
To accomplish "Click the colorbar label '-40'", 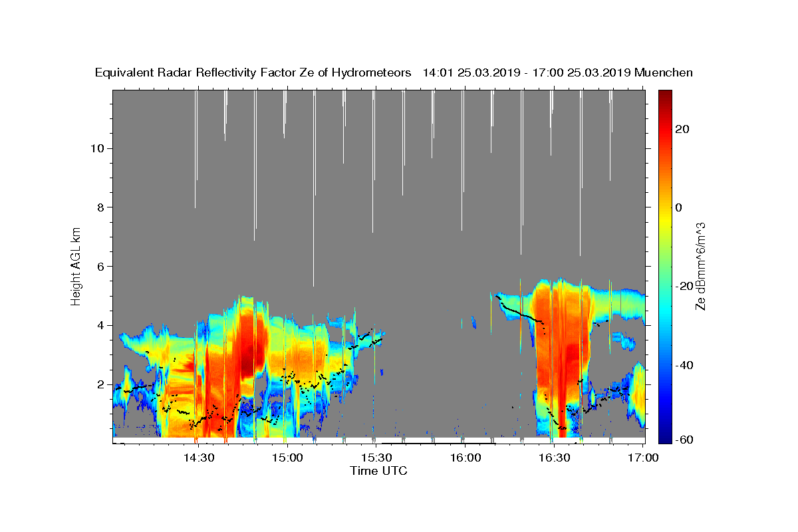I will tap(684, 365).
